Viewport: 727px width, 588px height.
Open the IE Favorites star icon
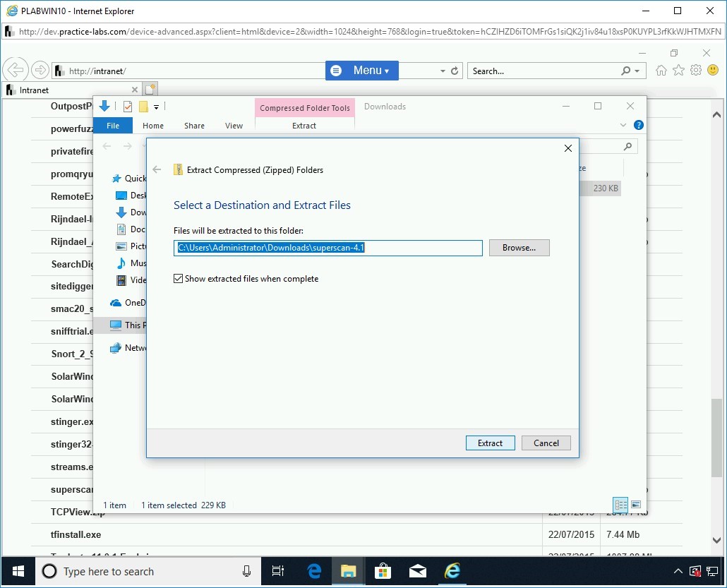678,71
